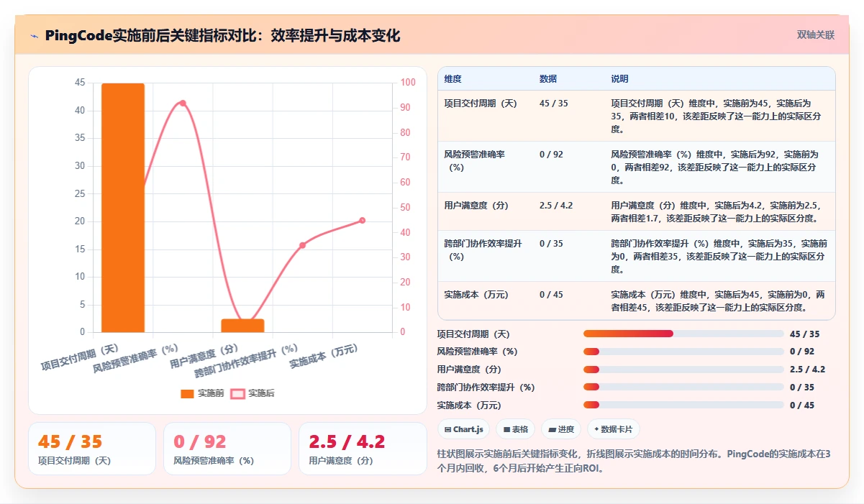Click the 45 tick on left axis
Image resolution: width=864 pixels, height=504 pixels.
(80, 83)
